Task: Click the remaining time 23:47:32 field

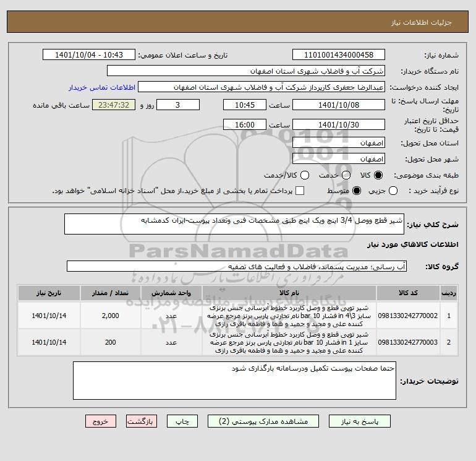Action: tap(114, 105)
